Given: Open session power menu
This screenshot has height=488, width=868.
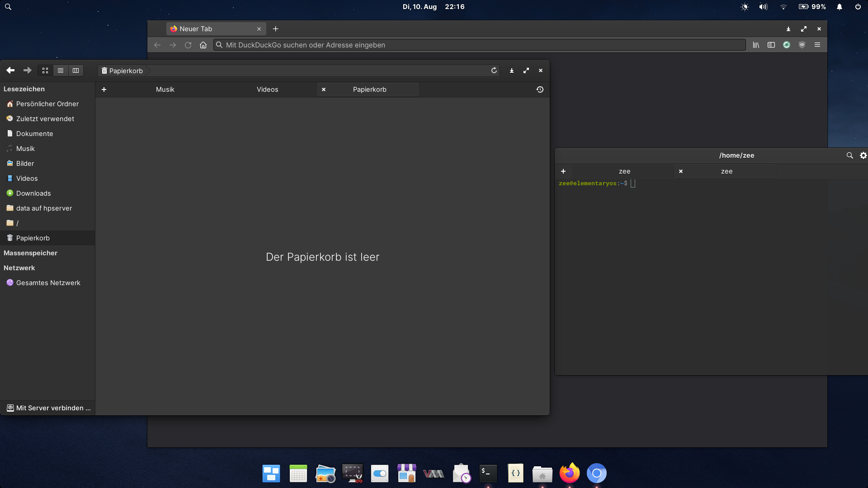Looking at the screenshot, I should point(858,7).
